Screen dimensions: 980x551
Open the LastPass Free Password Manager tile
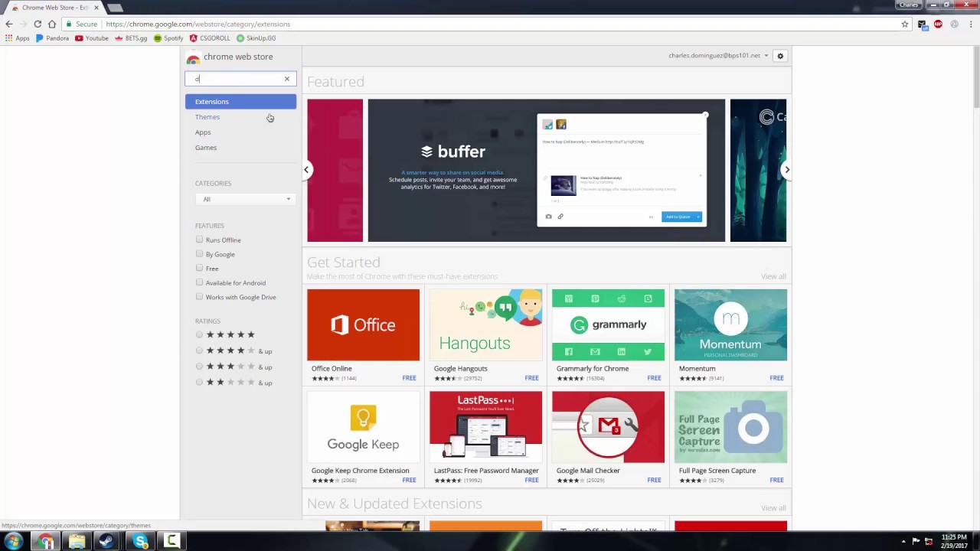pos(485,438)
